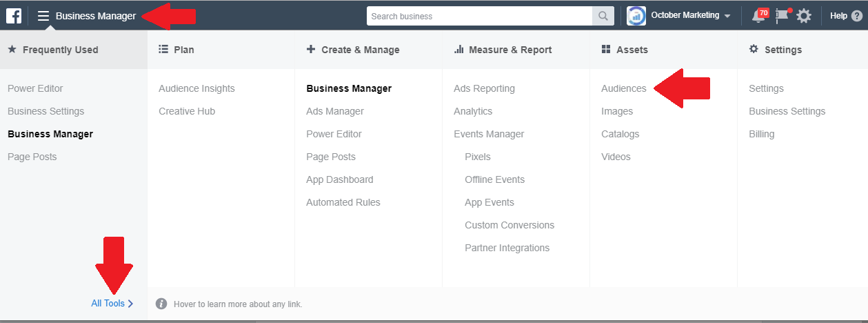Screen dimensions: 868x323
Task: Open the hamburger menu icon
Action: [x=43, y=16]
